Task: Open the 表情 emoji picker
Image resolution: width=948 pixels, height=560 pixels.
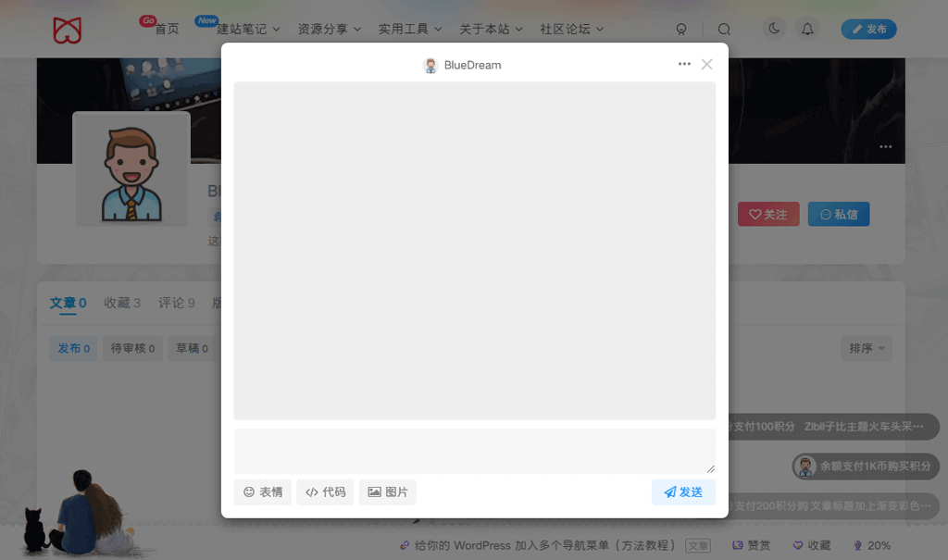Action: click(x=263, y=492)
